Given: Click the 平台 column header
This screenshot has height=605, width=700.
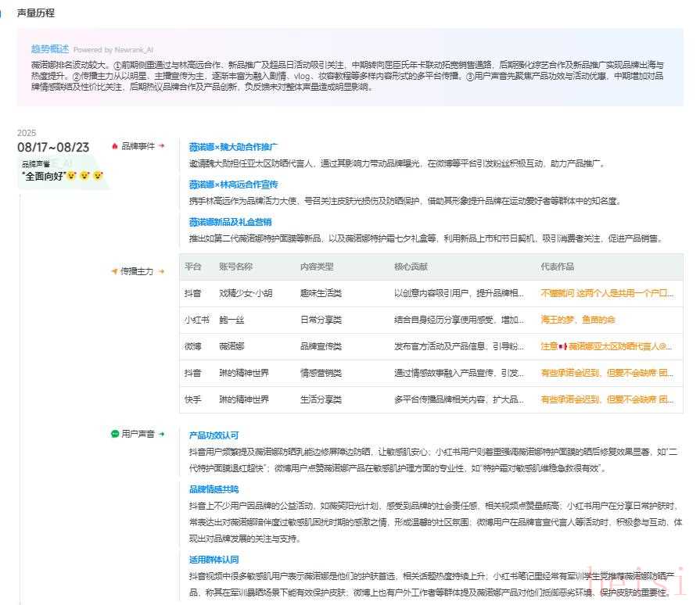Looking at the screenshot, I should [x=193, y=267].
